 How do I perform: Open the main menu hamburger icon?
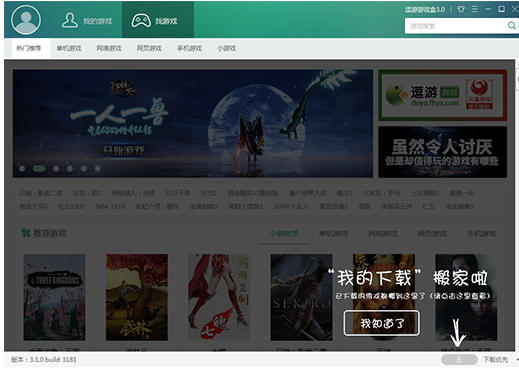click(475, 9)
